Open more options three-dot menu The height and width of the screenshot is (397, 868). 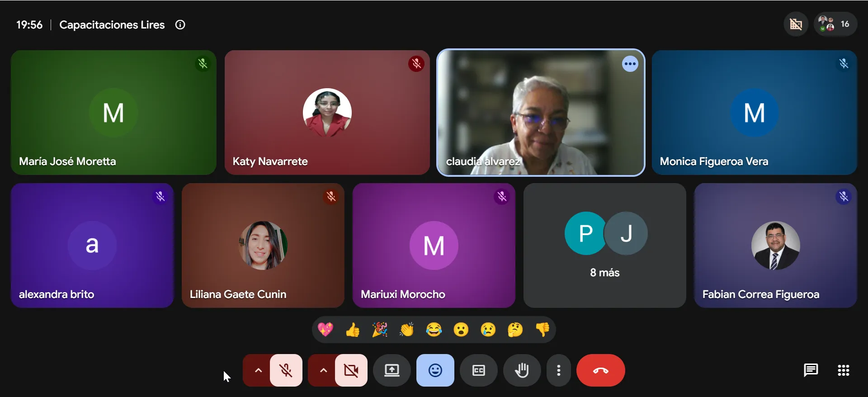point(559,370)
